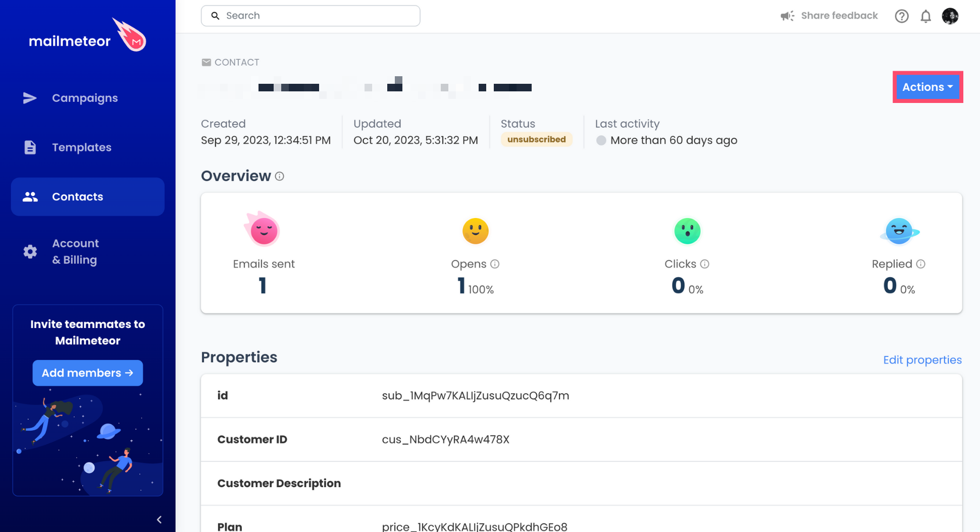This screenshot has height=532, width=980.
Task: Select Contacts in sidebar
Action: coord(88,197)
